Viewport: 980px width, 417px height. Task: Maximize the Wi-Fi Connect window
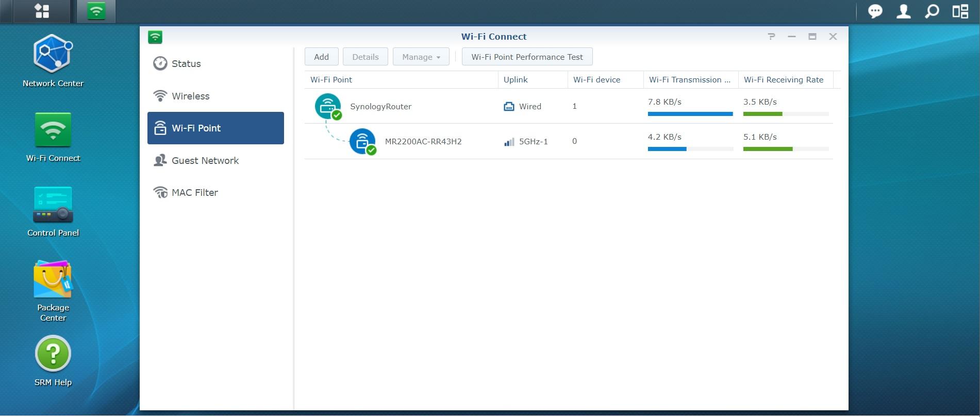click(x=812, y=37)
